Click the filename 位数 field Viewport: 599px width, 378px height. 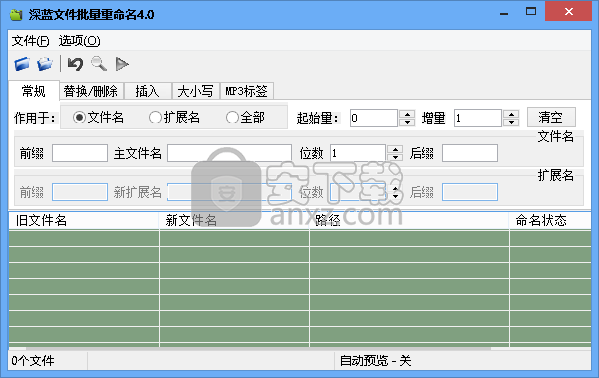(x=358, y=153)
